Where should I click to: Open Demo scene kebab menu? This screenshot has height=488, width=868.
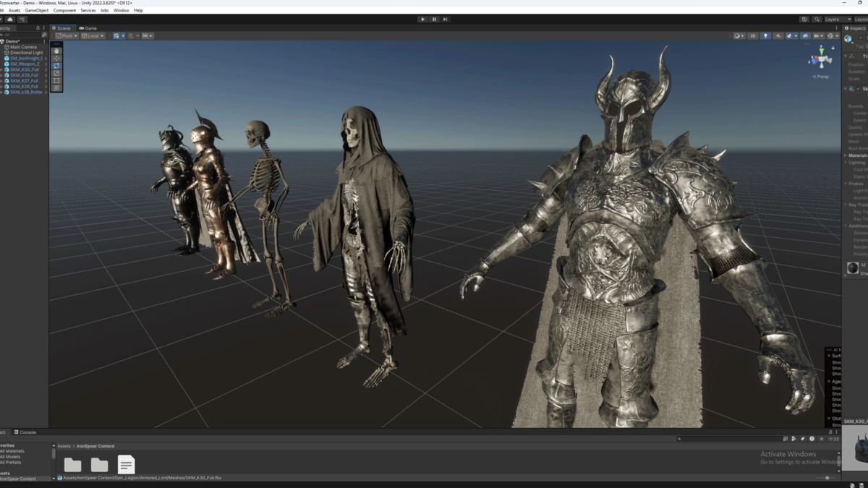[x=44, y=41]
